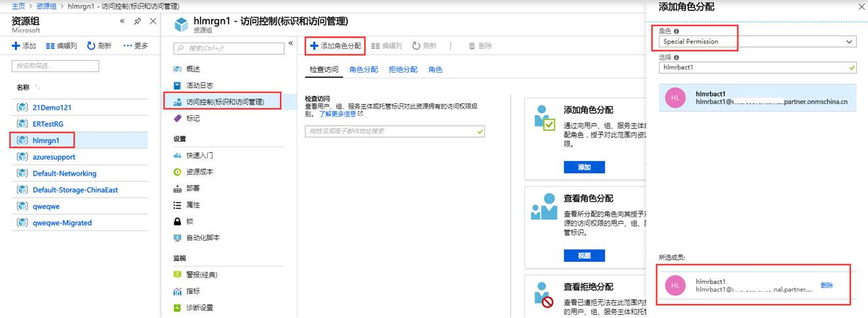Viewport: 868px width, 318px height.
Task: Click 刷新 in access control toolbar
Action: coord(424,46)
